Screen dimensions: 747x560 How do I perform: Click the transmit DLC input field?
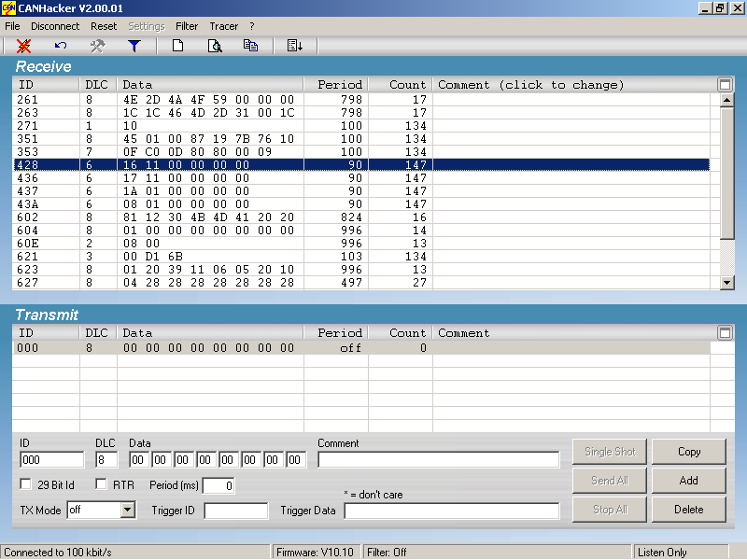tap(106, 460)
